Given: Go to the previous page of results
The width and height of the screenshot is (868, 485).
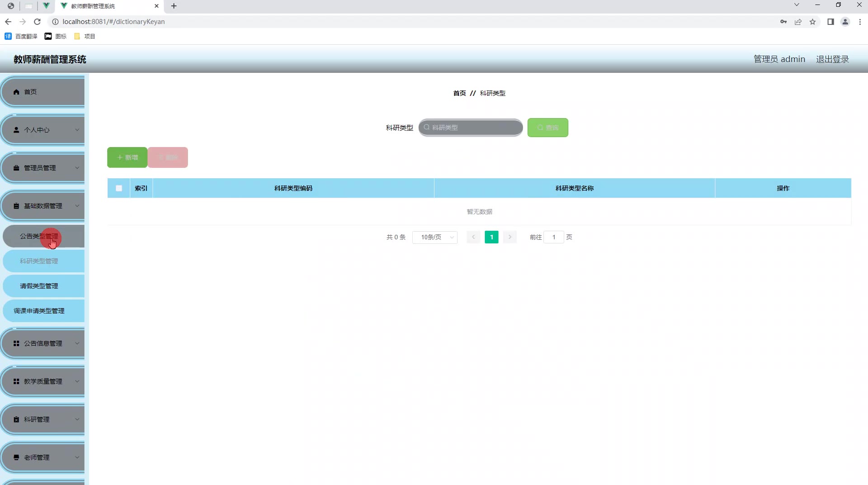Looking at the screenshot, I should (x=473, y=237).
